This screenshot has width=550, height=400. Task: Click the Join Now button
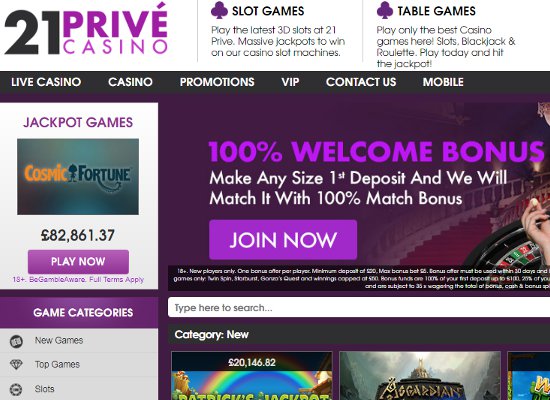click(283, 240)
